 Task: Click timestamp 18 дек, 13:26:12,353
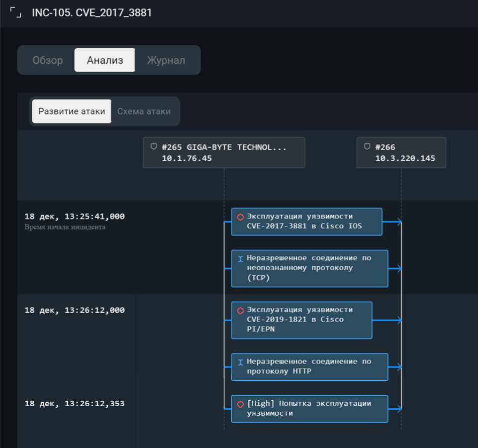[75, 404]
